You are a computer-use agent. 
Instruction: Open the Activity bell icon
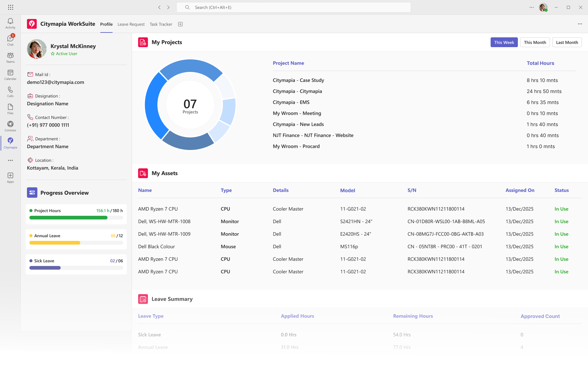click(x=10, y=23)
